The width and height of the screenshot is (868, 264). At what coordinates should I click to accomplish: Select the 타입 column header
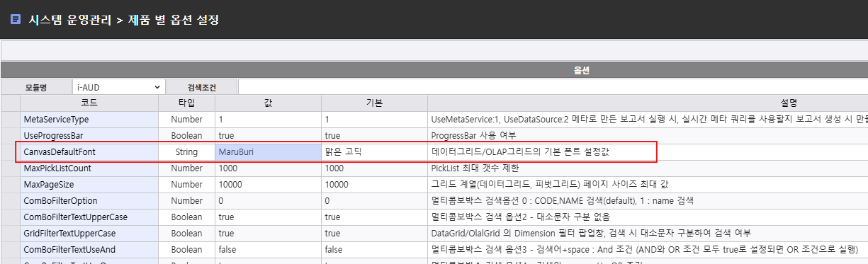[186, 103]
